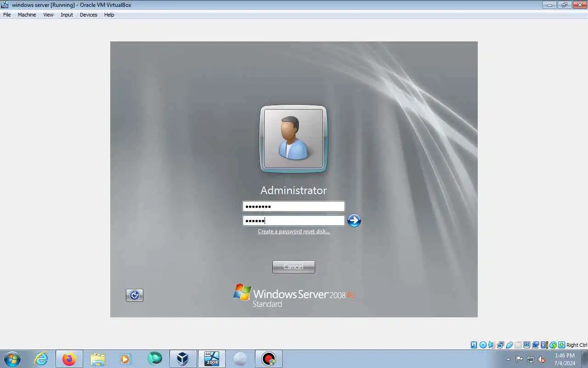This screenshot has width=588, height=368.
Task: Launch Internet Explorer from taskbar
Action: click(41, 359)
